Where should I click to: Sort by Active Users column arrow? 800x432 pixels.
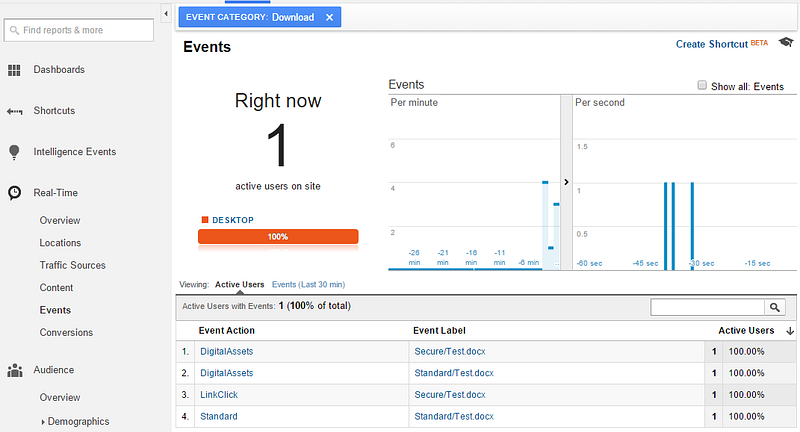click(x=790, y=331)
